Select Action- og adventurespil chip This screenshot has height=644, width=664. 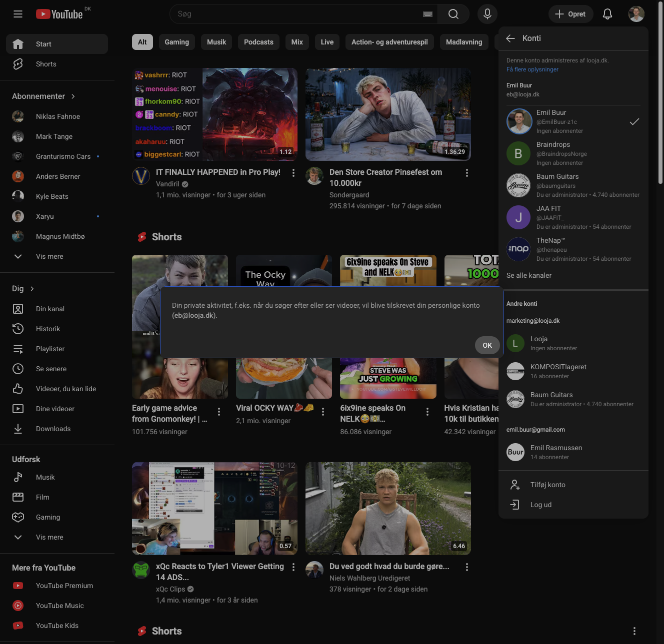(x=389, y=42)
